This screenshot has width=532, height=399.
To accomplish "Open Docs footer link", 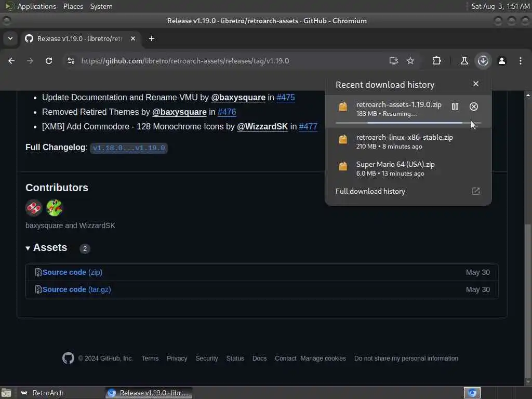I will click(x=260, y=358).
